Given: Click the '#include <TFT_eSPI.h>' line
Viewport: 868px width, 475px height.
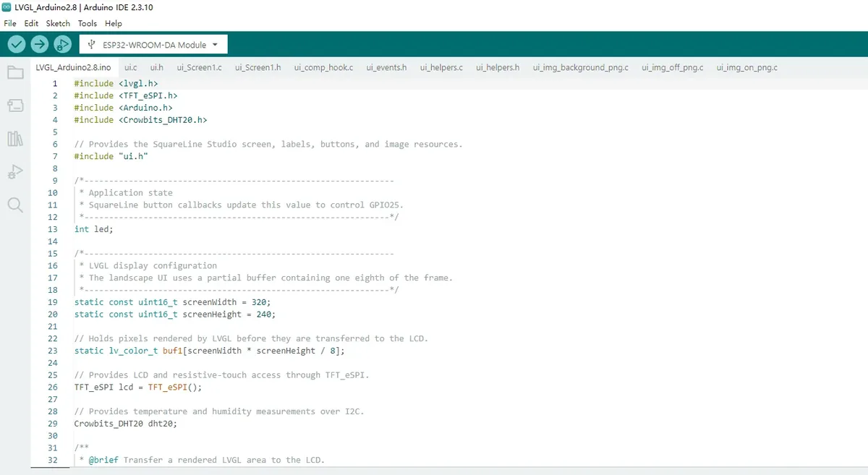Looking at the screenshot, I should (126, 95).
